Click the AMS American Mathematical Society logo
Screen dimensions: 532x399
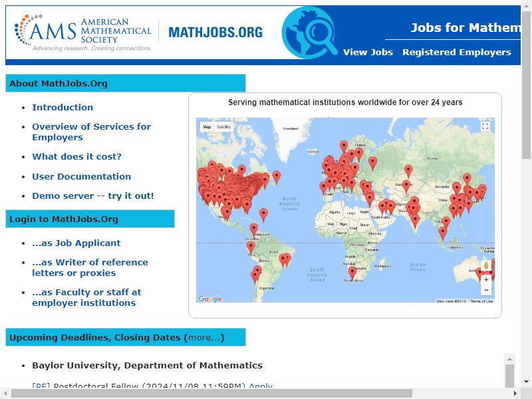tap(82, 33)
